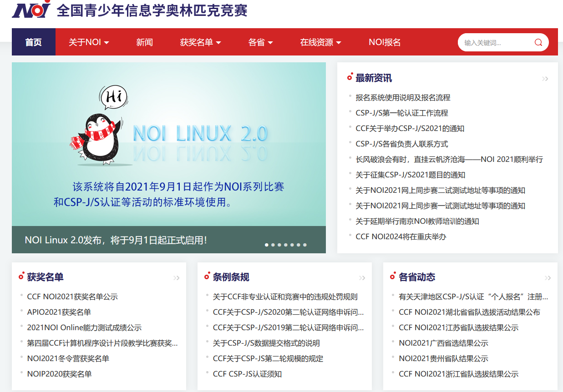The image size is (563, 392).
Task: Open more 各省动态 via double-arrow icon
Action: pyautogui.click(x=548, y=278)
